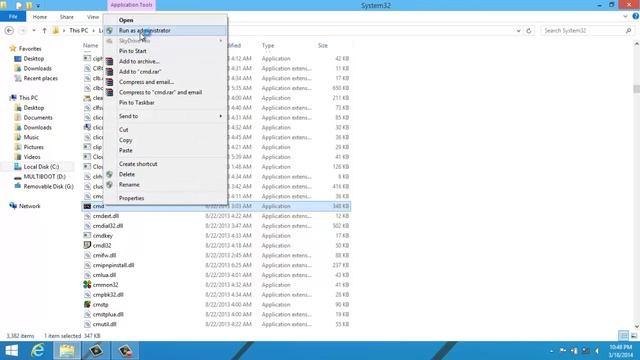Image resolution: width=640 pixels, height=360 pixels.
Task: Click the shield icon beside Run as administrator
Action: [x=109, y=31]
